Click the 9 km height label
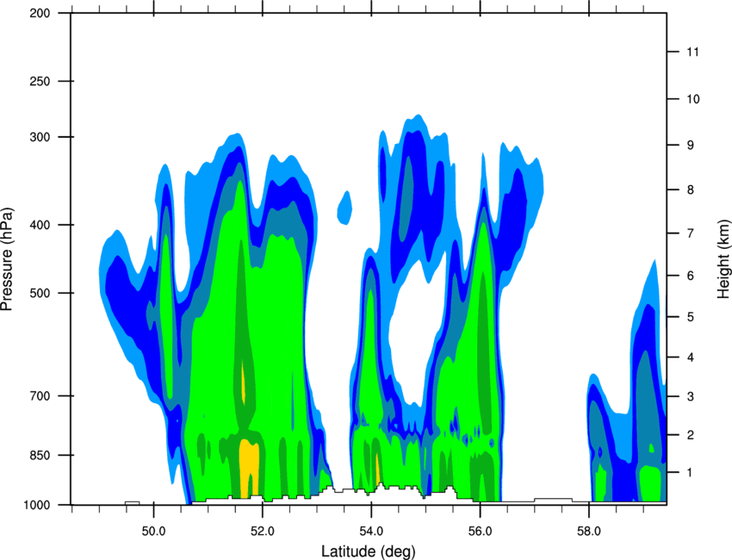 (x=690, y=146)
